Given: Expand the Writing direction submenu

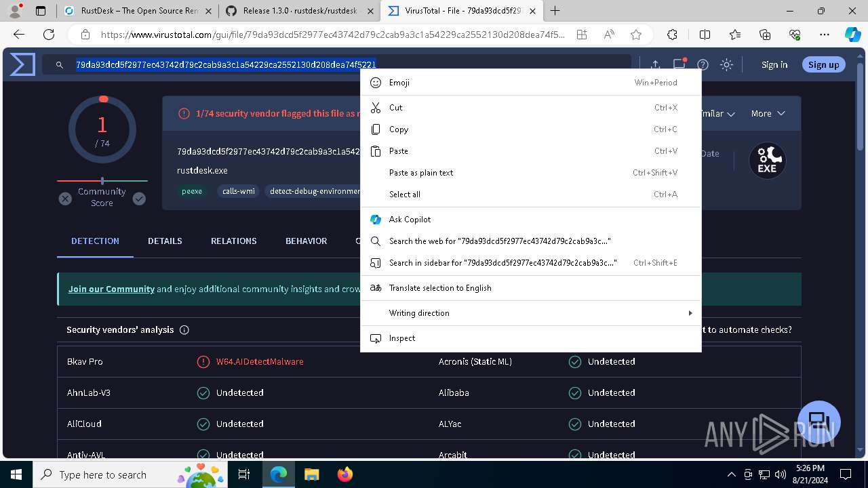Looking at the screenshot, I should click(530, 313).
